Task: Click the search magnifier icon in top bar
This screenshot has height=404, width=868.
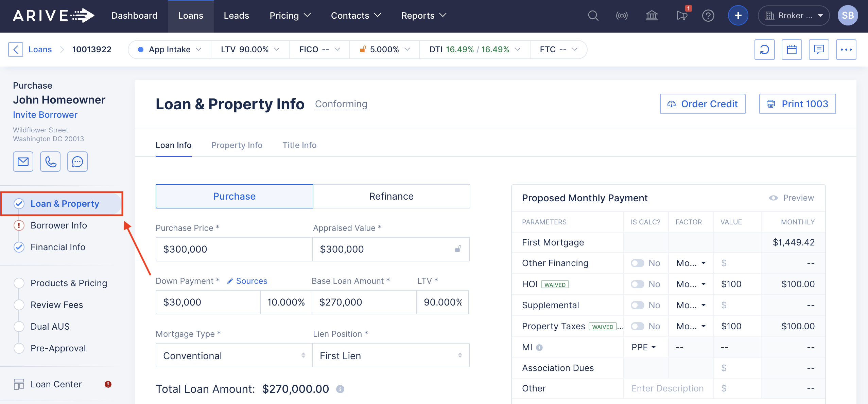Action: pos(593,16)
